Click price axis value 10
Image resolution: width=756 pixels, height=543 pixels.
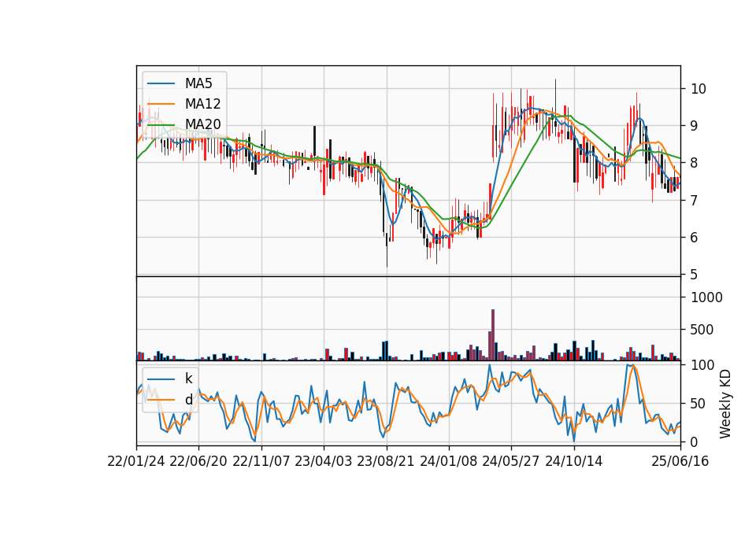(x=699, y=89)
